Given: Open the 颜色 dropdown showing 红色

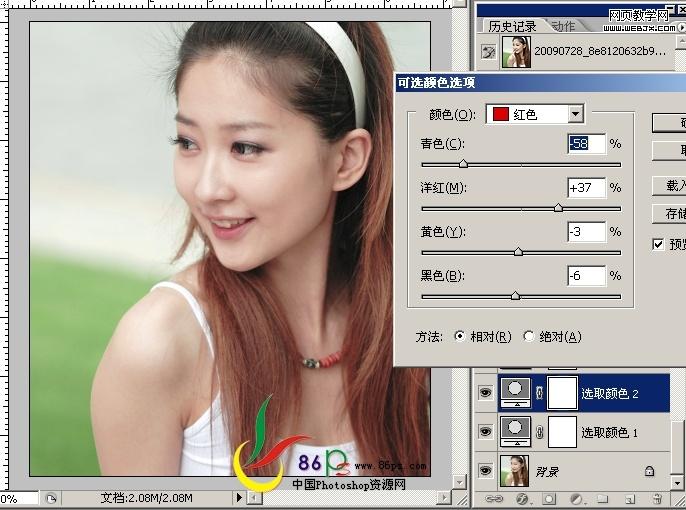Looking at the screenshot, I should click(576, 114).
